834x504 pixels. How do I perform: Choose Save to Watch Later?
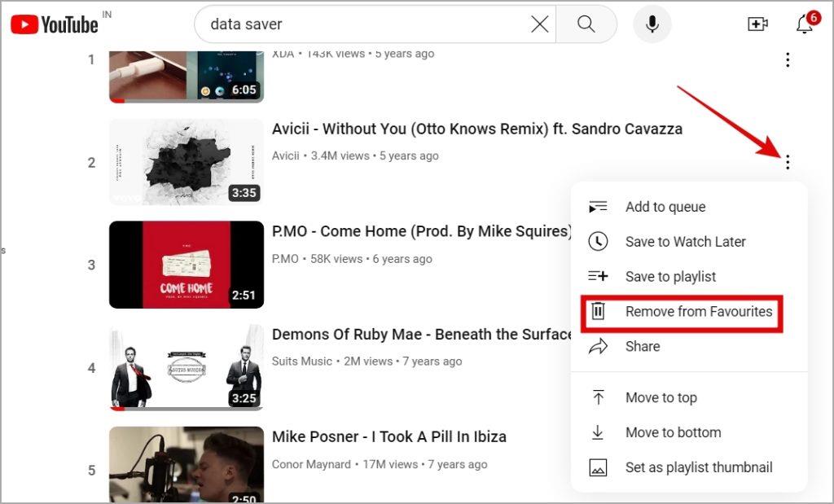(689, 241)
